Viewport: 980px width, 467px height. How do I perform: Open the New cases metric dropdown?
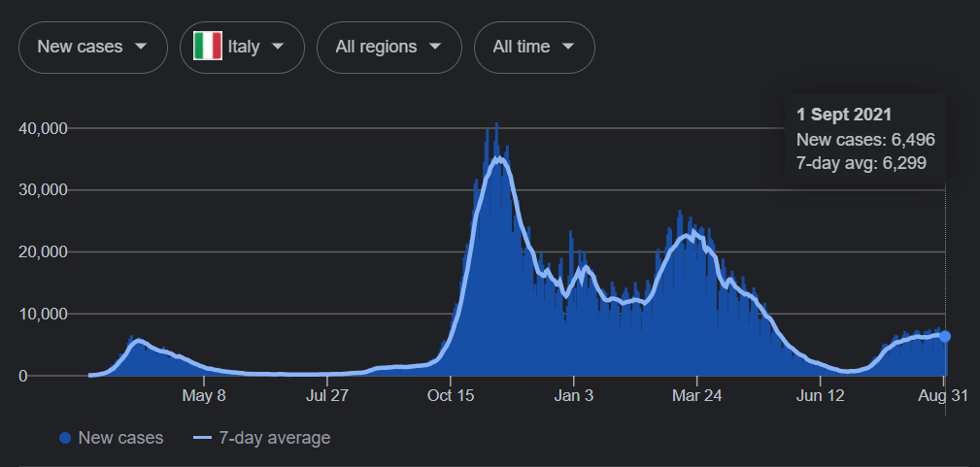(92, 47)
